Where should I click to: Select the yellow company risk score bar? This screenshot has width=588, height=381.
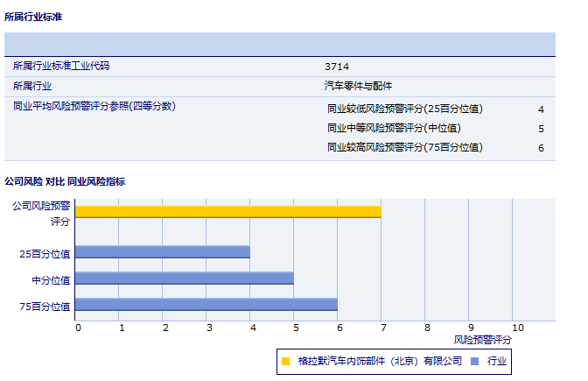click(x=227, y=211)
